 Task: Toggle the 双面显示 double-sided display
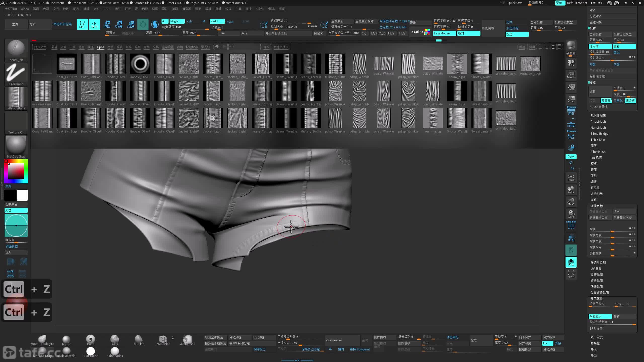(600, 316)
